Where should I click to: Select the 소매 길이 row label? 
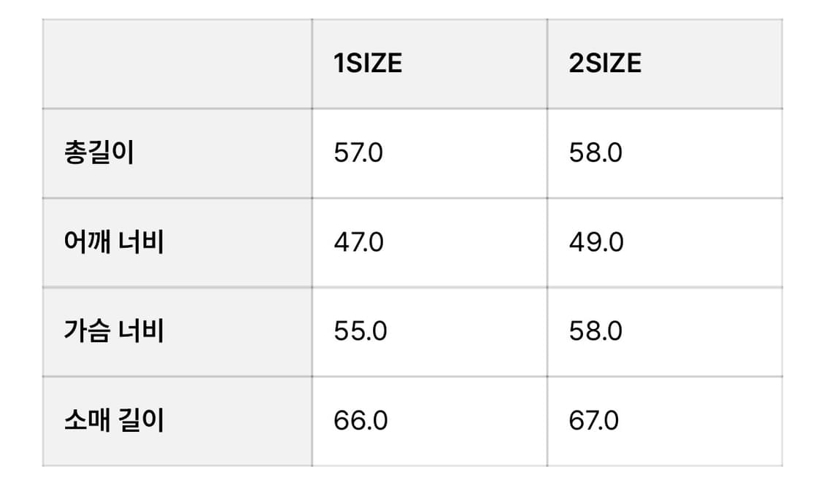[x=114, y=421]
